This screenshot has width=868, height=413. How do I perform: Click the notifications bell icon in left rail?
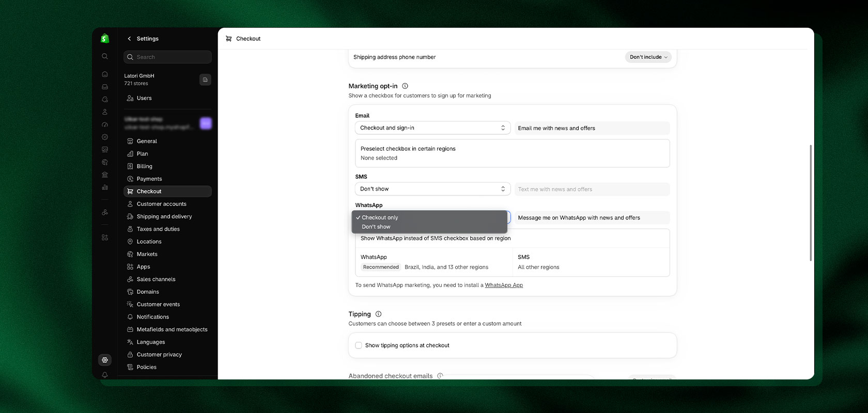[105, 375]
